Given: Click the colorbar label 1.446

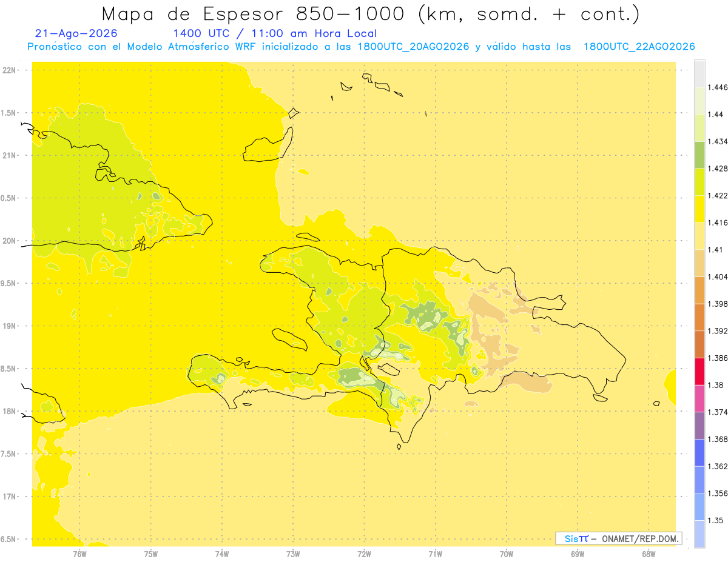Looking at the screenshot, I should [719, 87].
